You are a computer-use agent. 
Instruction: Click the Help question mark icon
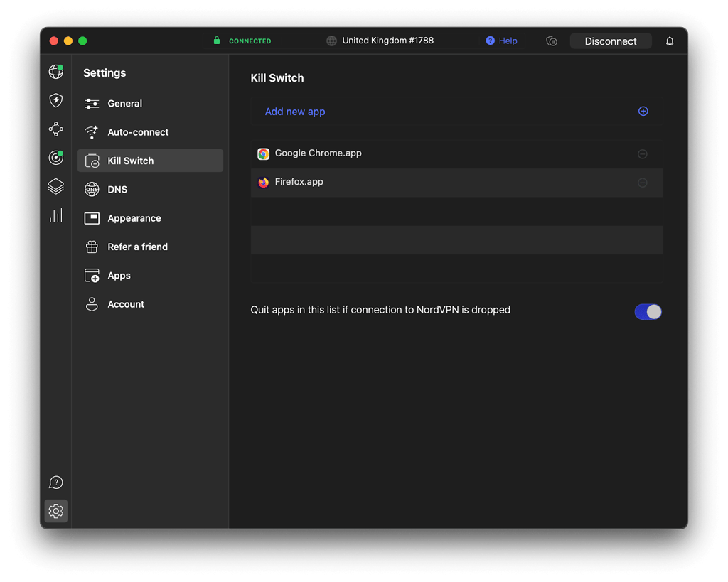click(491, 41)
